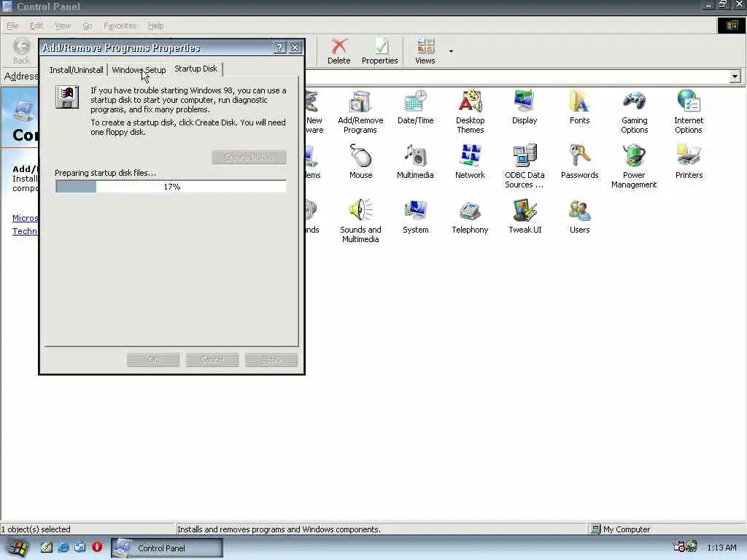
Task: Open the View menu
Action: coord(63,26)
